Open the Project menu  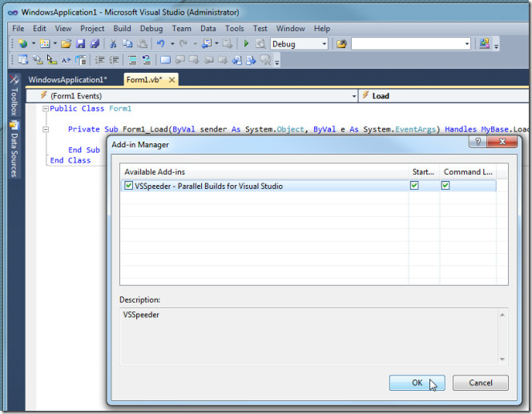92,29
